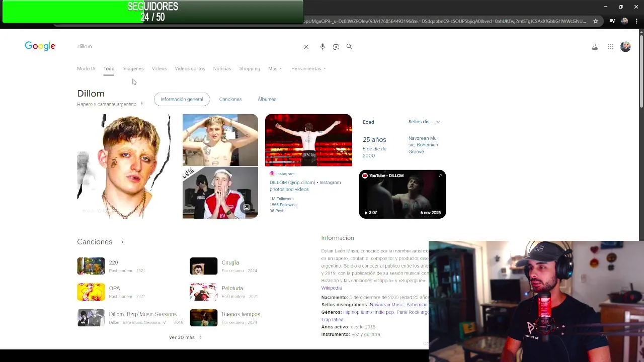This screenshot has height=362, width=644.
Task: Open the Videos tab
Action: tap(159, 68)
